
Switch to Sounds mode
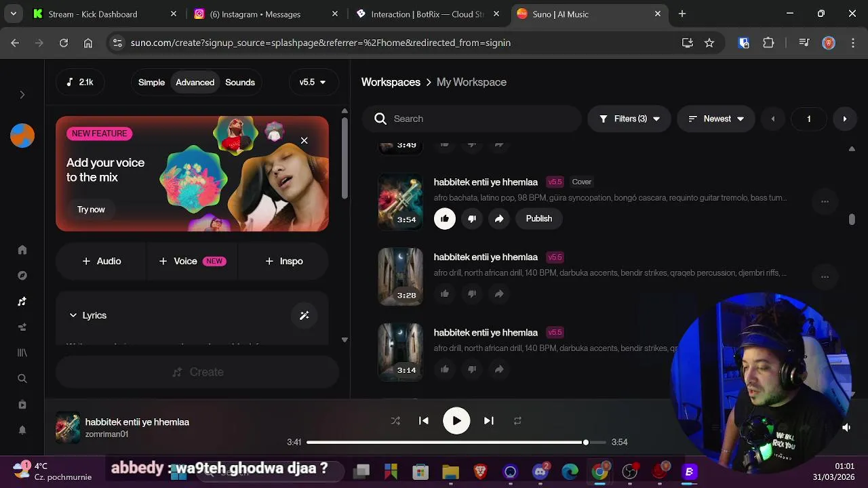click(240, 82)
